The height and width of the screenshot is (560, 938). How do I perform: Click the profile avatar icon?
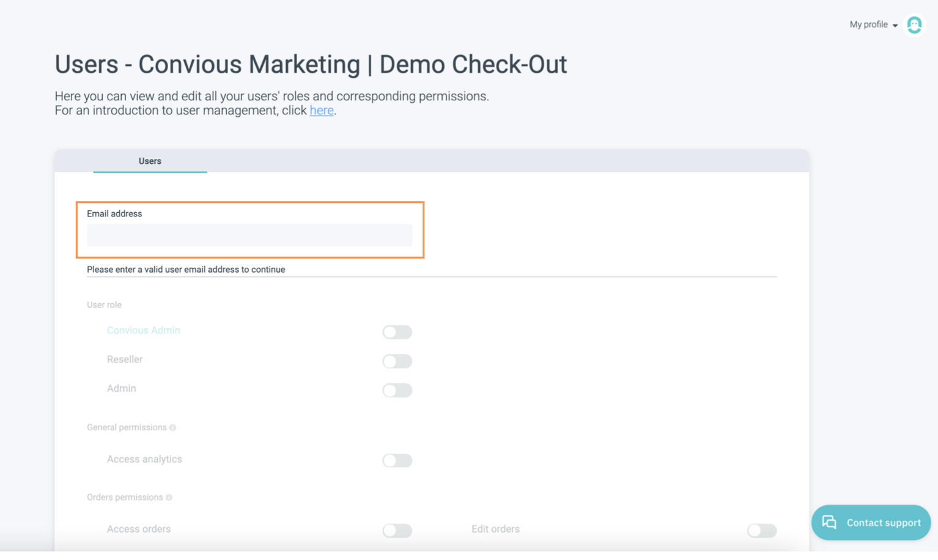(914, 25)
